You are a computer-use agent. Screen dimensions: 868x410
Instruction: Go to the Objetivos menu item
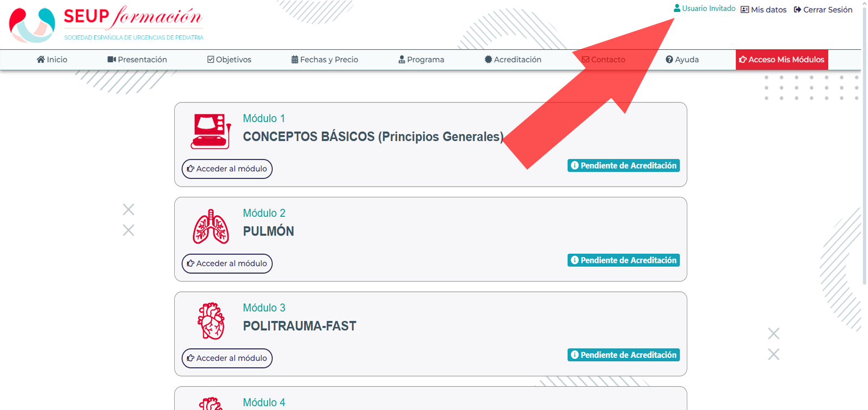pos(229,60)
